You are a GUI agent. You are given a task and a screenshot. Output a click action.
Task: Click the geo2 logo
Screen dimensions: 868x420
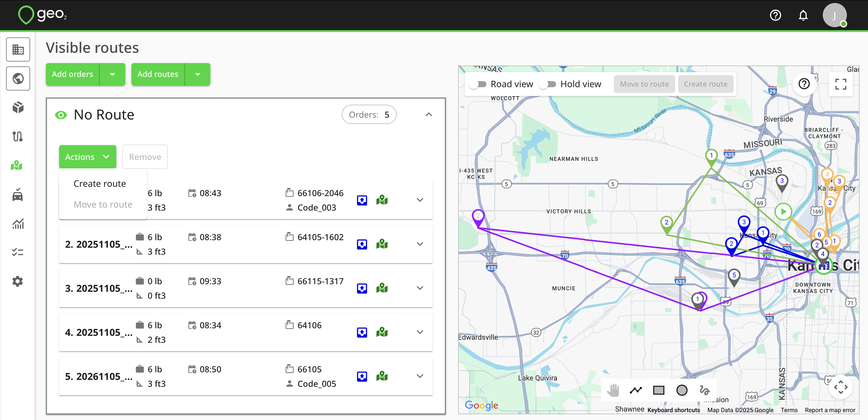42,15
